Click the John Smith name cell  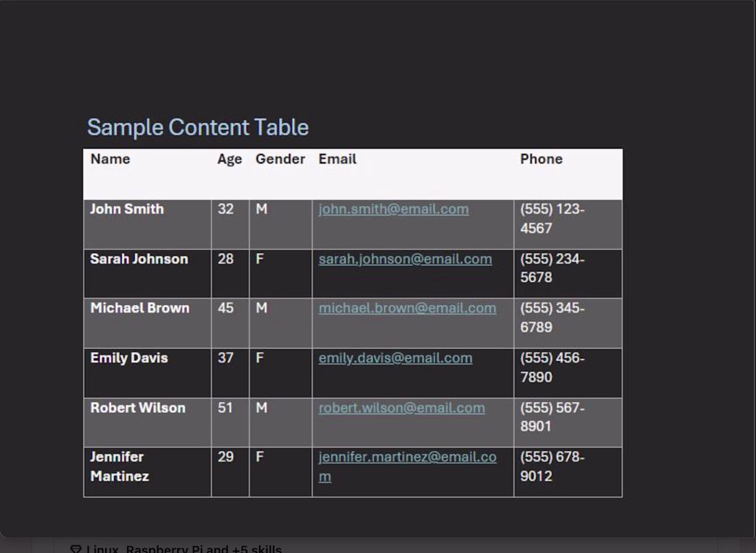tap(148, 225)
